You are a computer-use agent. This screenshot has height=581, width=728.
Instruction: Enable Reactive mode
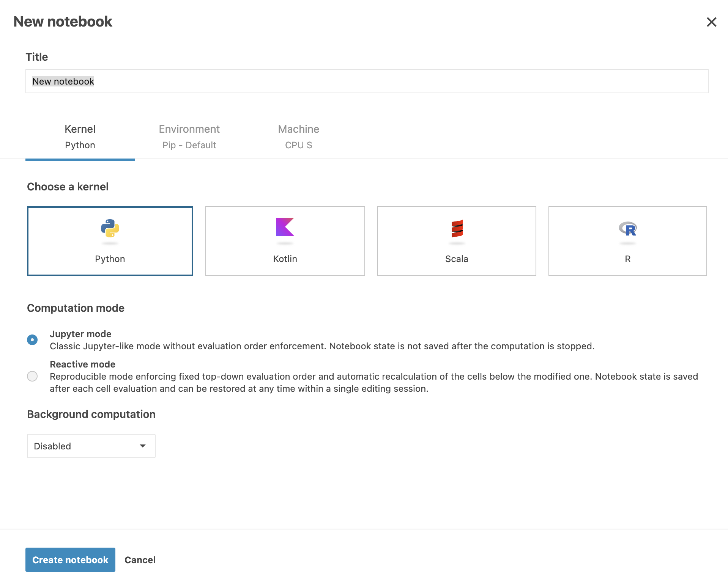coord(32,376)
